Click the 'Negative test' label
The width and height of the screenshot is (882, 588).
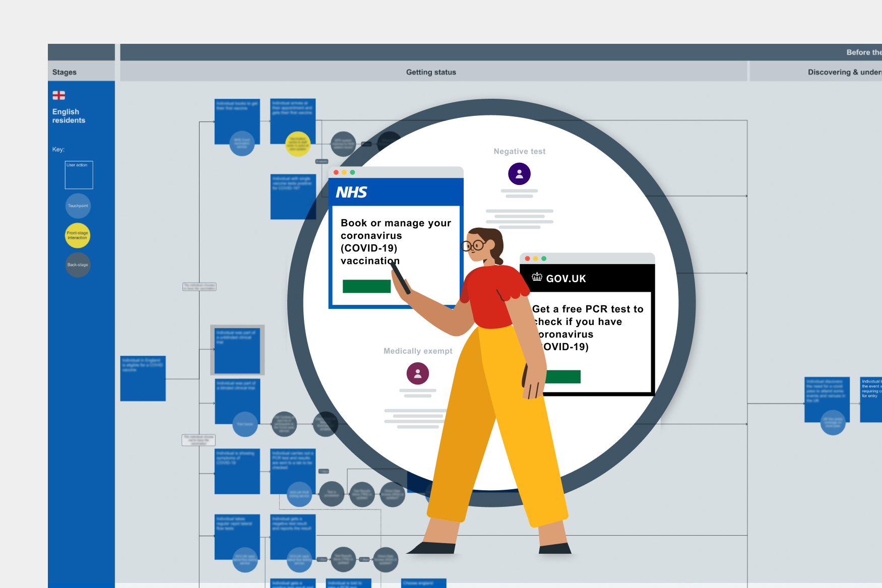tap(520, 151)
